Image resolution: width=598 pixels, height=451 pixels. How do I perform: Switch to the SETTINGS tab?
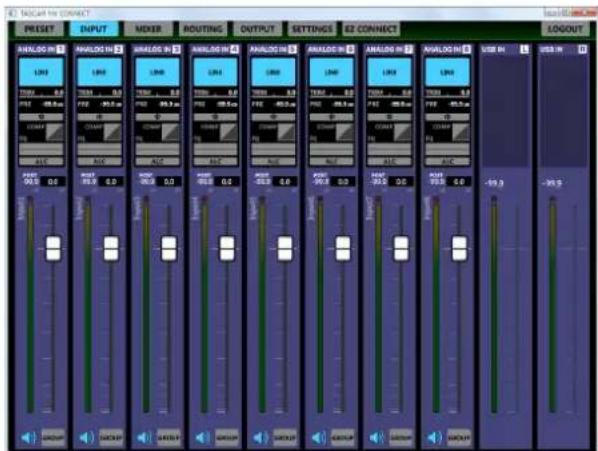pos(312,29)
